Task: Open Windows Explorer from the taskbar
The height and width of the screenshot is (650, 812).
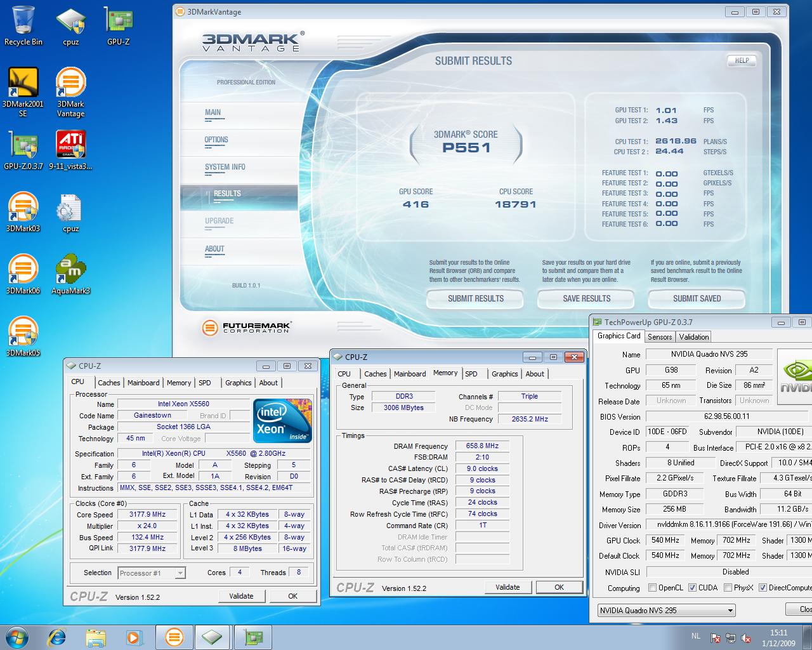Action: point(96,637)
